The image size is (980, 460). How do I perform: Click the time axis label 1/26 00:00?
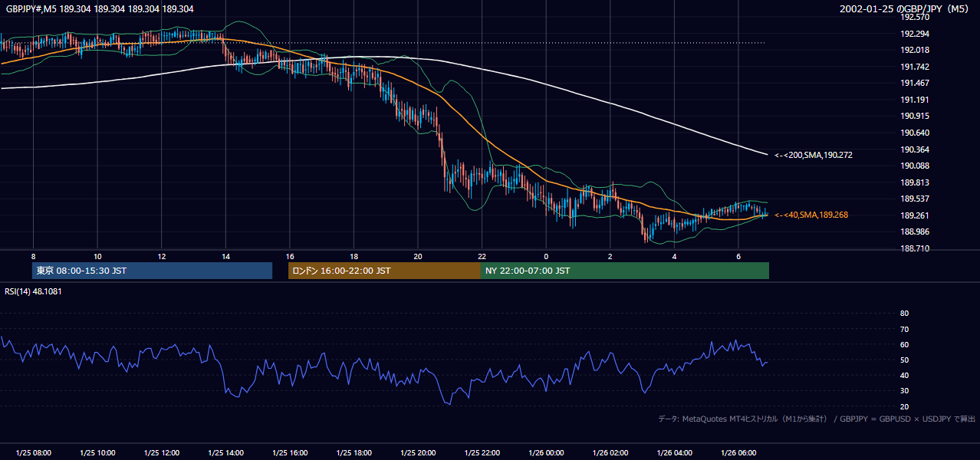coord(546,453)
